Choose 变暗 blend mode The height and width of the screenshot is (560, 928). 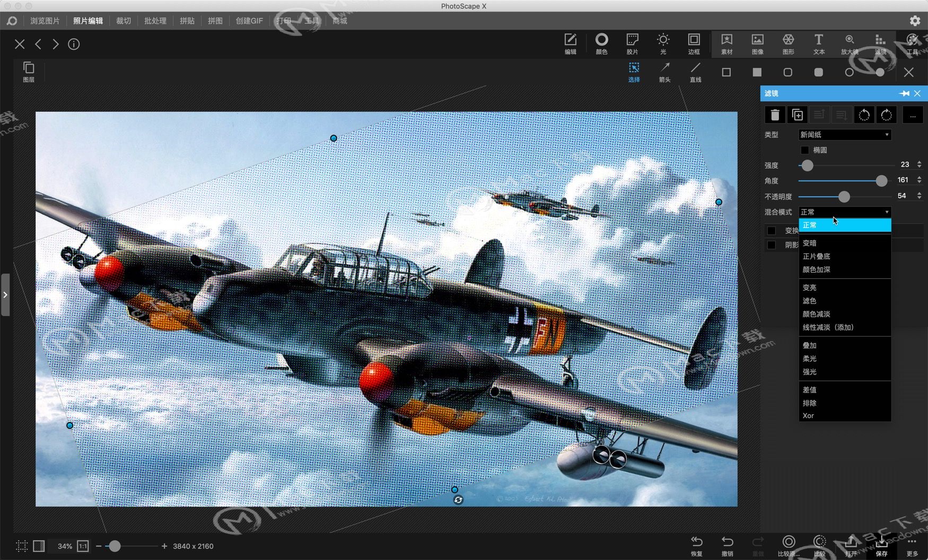[845, 243]
